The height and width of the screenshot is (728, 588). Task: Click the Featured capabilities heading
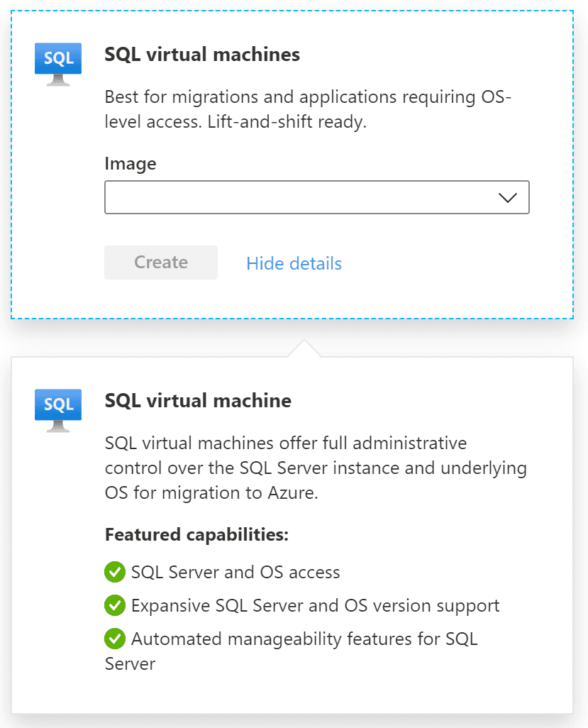196,534
